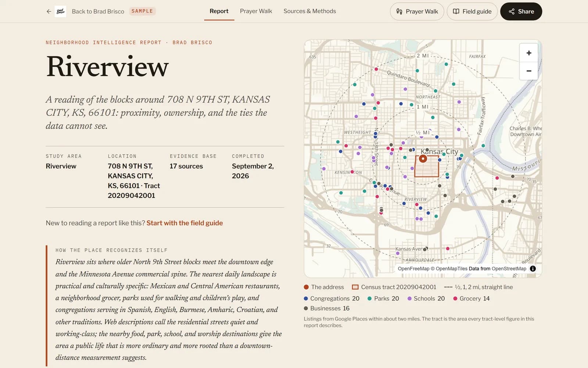This screenshot has width=588, height=368.
Task: Click the SAMPLE badge
Action: (x=142, y=11)
